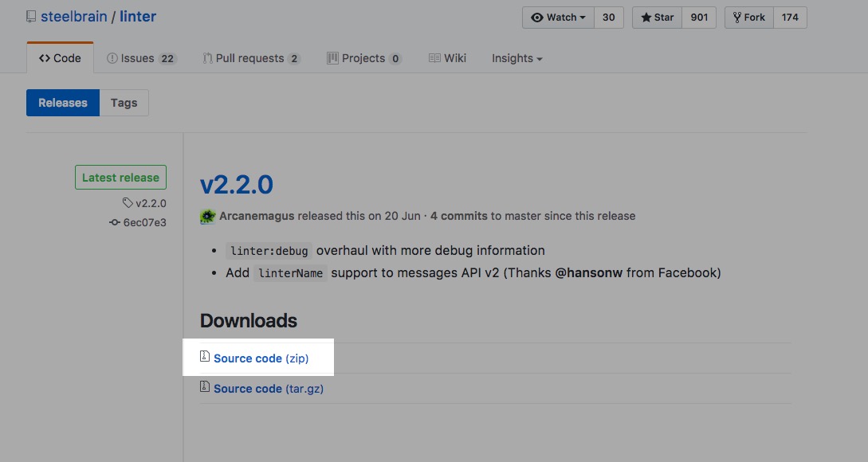Click the zip file icon beside Source code (zip)
868x462 pixels.
coord(205,358)
